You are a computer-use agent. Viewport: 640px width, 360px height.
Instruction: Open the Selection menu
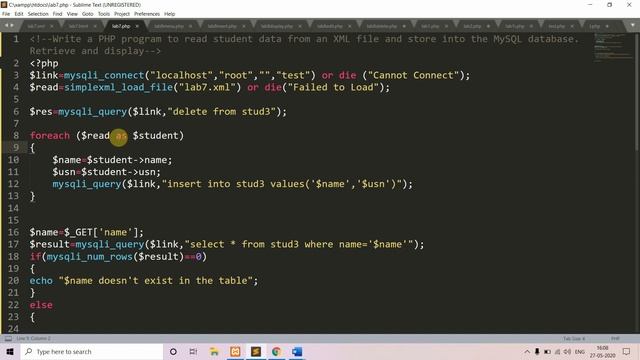click(x=38, y=14)
